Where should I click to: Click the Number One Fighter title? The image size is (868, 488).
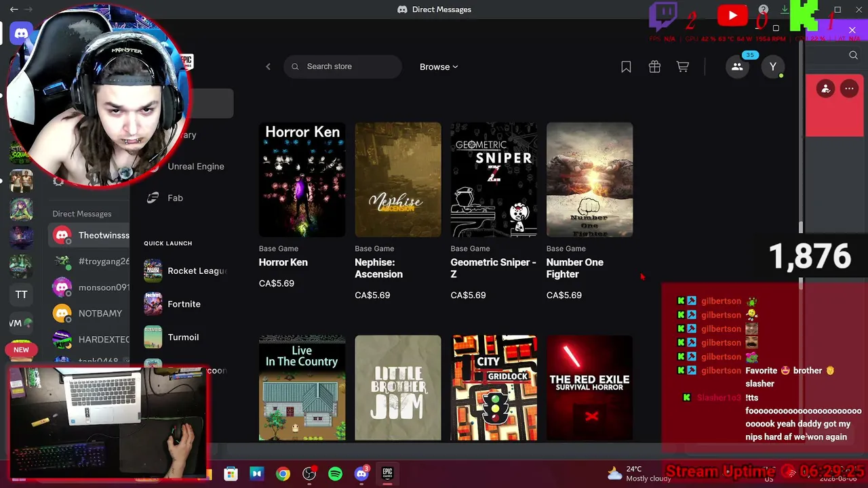point(575,268)
